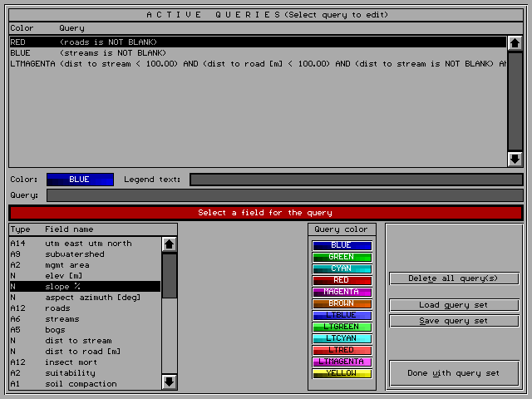Choose LTRED query color
This screenshot has width=532, height=399.
tap(342, 350)
